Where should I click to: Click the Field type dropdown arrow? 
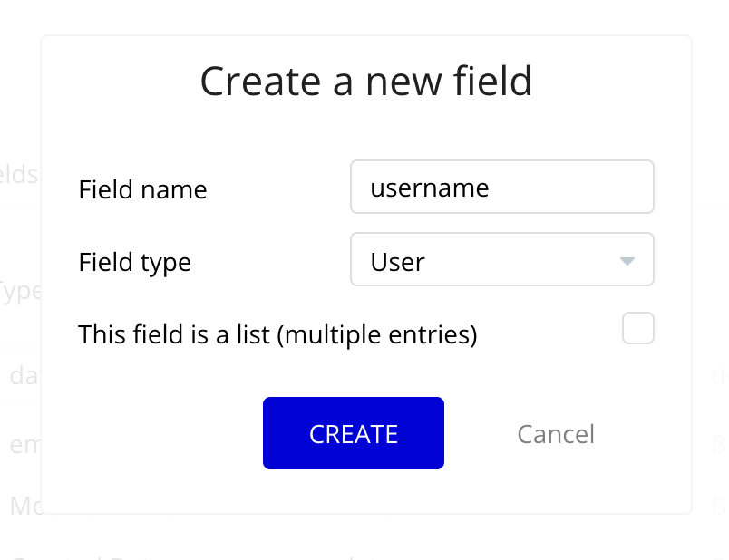pos(627,262)
